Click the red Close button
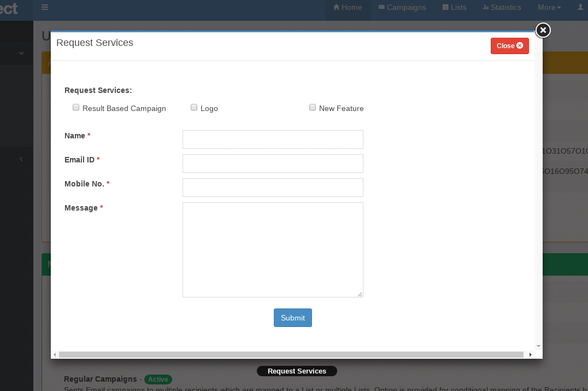 [509, 46]
